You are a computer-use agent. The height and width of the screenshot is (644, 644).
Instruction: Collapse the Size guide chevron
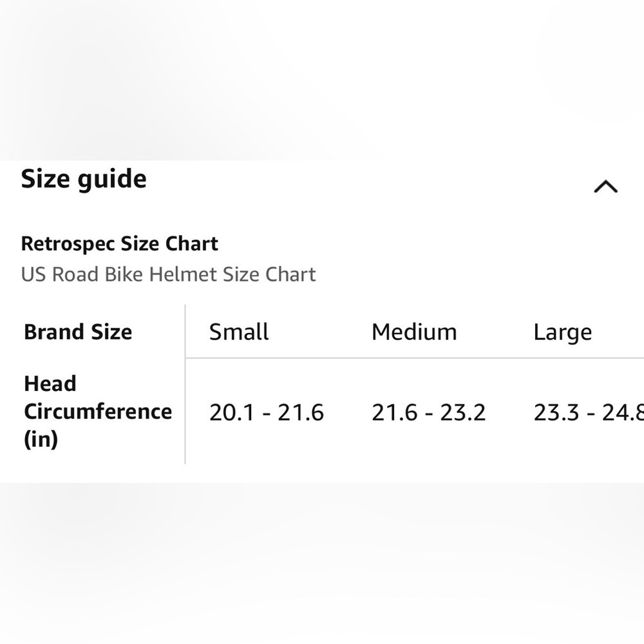(x=606, y=186)
